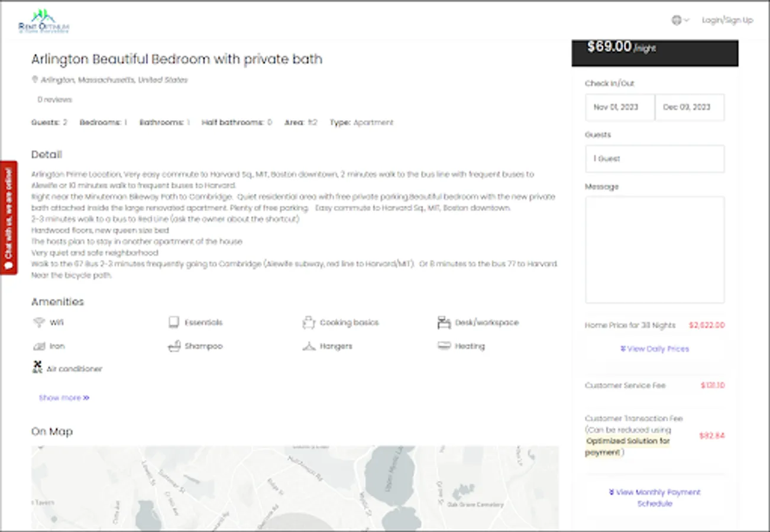The width and height of the screenshot is (770, 532).
Task: Expand View Monthly Payment Schedule
Action: coord(655,498)
